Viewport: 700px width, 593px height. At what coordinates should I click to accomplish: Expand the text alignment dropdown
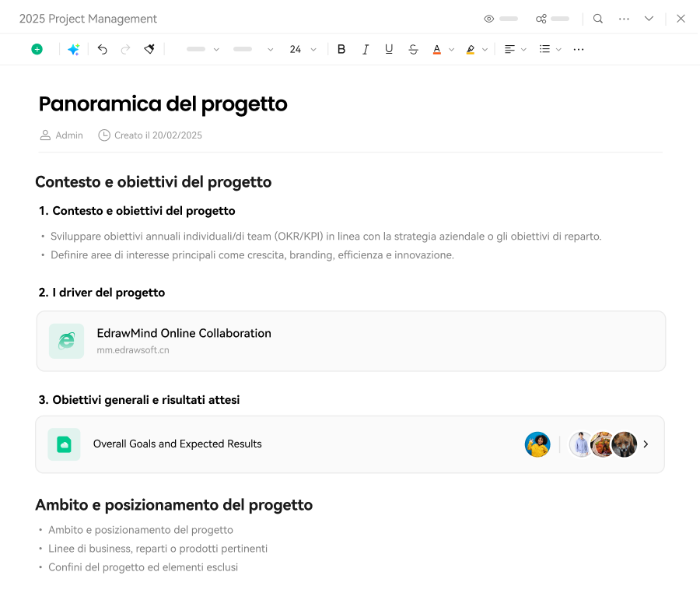(523, 49)
